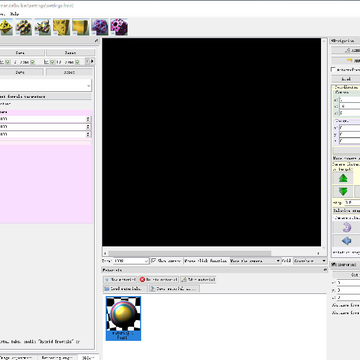Screen dimensions: 360x360
Task: Click the wide button below the Navigation checkbox
Action: 346,79
